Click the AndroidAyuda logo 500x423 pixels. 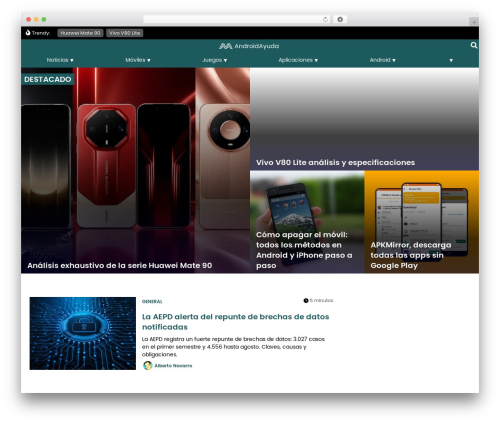[249, 46]
